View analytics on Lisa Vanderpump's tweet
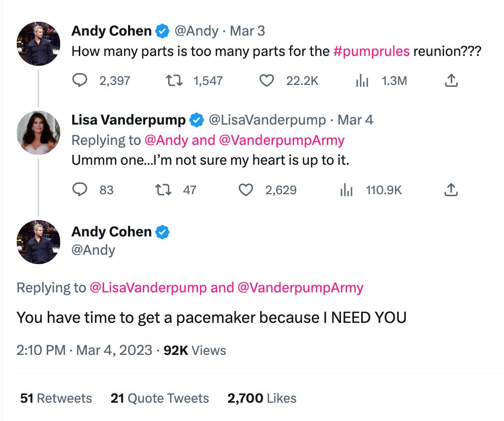This screenshot has height=421, width=504. tap(346, 190)
